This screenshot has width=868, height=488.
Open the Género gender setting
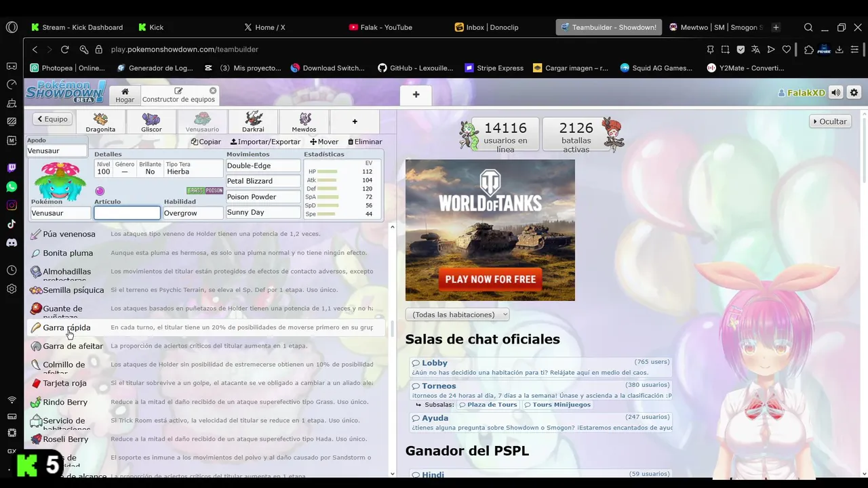click(x=125, y=169)
